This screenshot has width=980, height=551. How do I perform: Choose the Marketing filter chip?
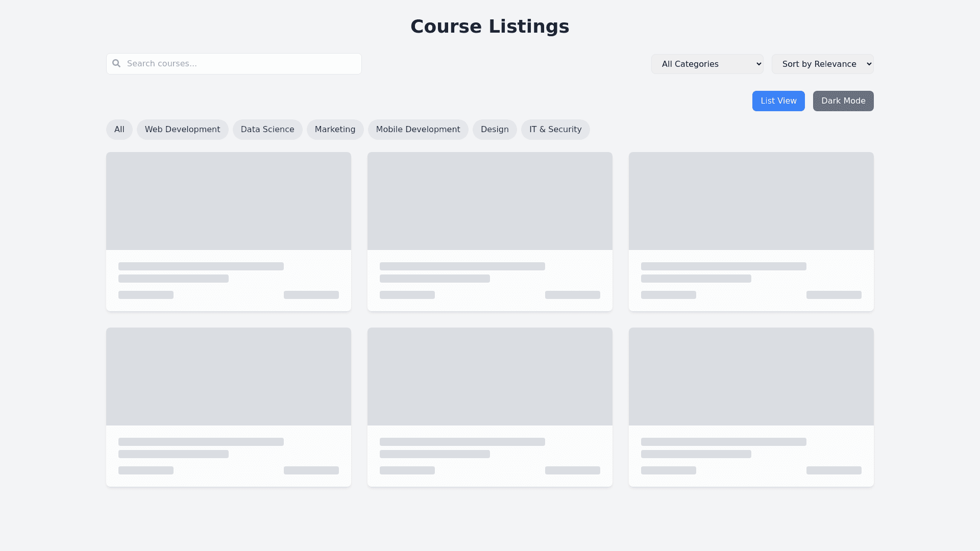(x=335, y=130)
